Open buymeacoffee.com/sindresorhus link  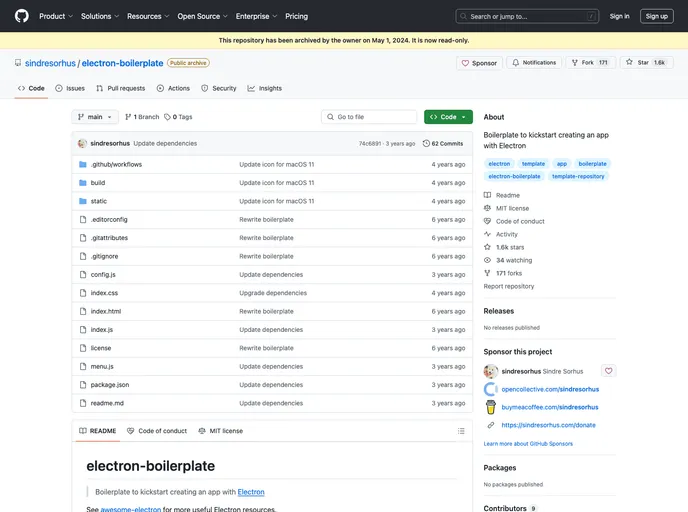point(549,408)
